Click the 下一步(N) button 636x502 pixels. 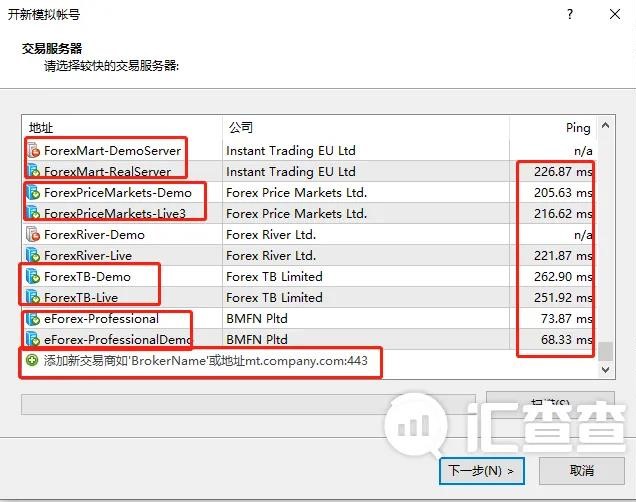(482, 471)
